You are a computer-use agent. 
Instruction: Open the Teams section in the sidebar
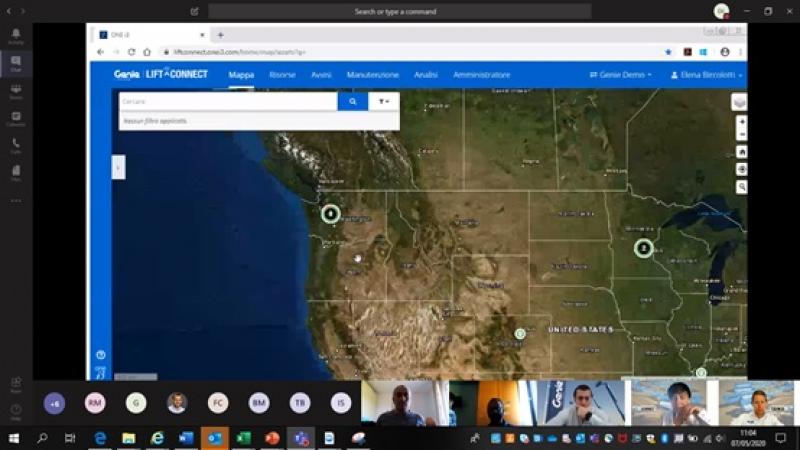16,92
